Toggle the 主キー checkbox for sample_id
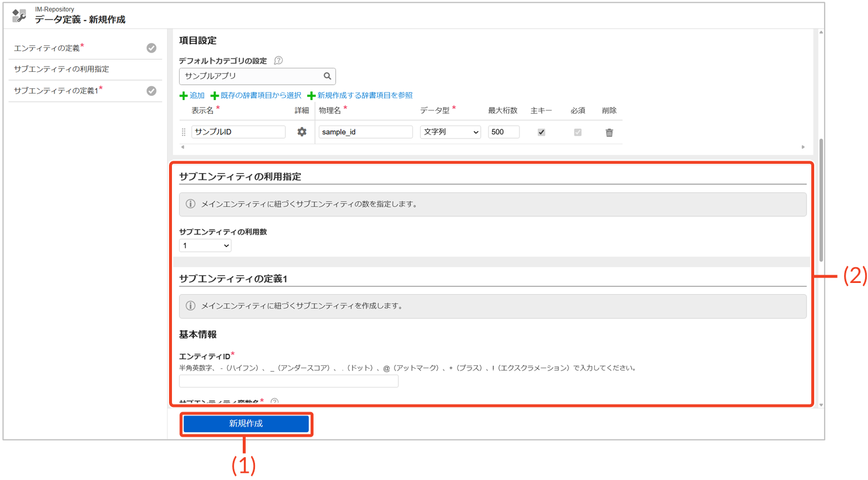Screen dimensions: 868x480 point(541,132)
